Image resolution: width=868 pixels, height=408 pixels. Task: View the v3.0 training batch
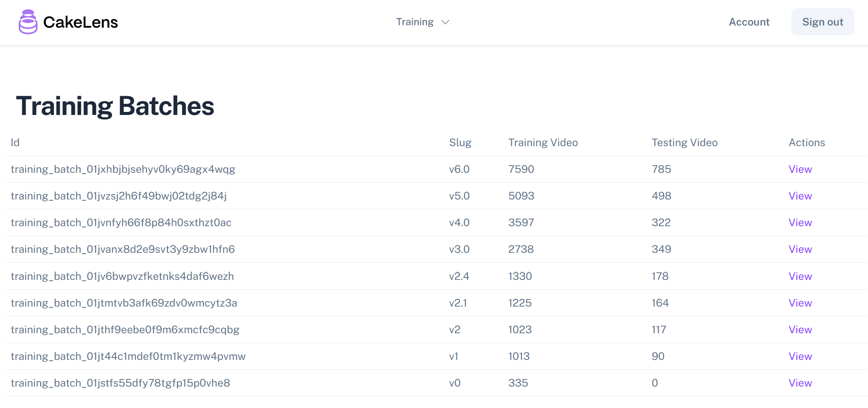pyautogui.click(x=800, y=249)
